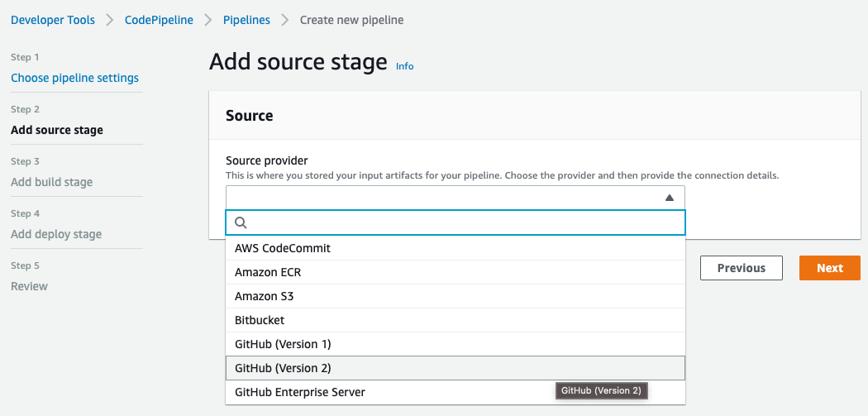The image size is (868, 416).
Task: Open the Info link beside Add source stage
Action: tap(405, 66)
